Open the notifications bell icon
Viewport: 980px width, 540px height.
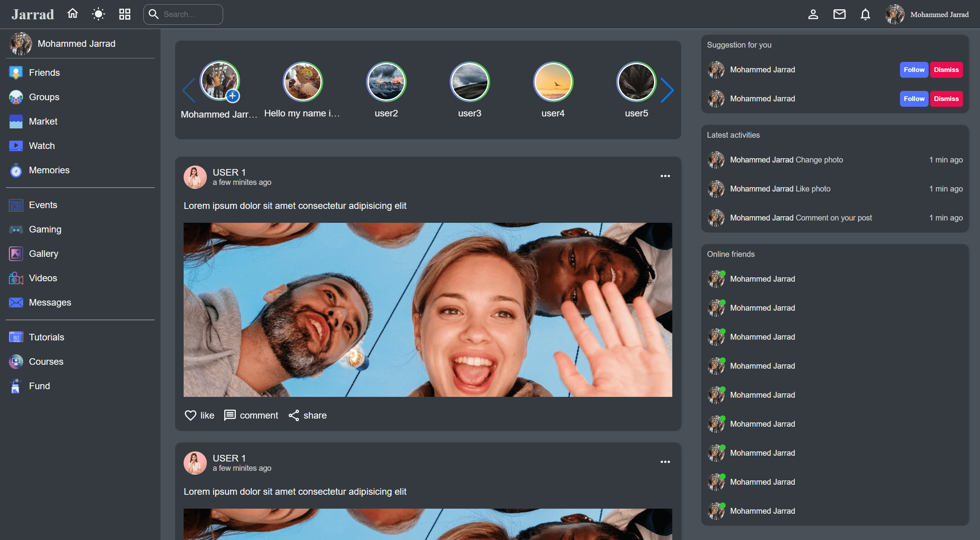[865, 14]
